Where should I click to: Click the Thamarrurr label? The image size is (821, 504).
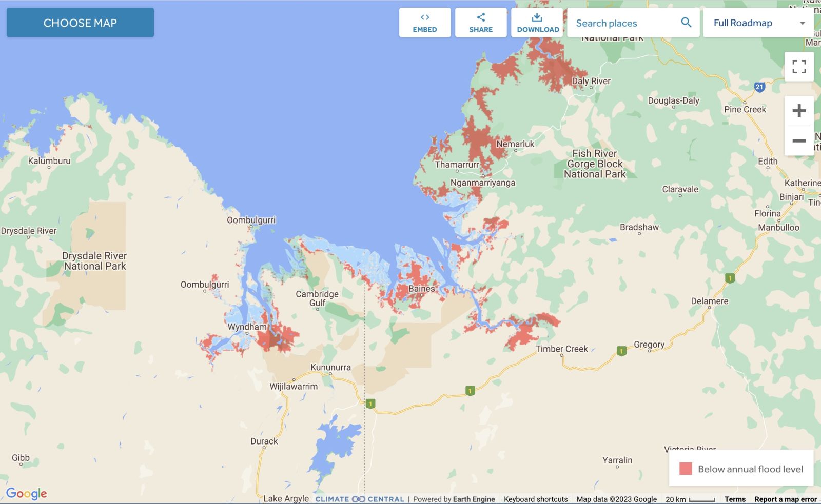pyautogui.click(x=457, y=165)
